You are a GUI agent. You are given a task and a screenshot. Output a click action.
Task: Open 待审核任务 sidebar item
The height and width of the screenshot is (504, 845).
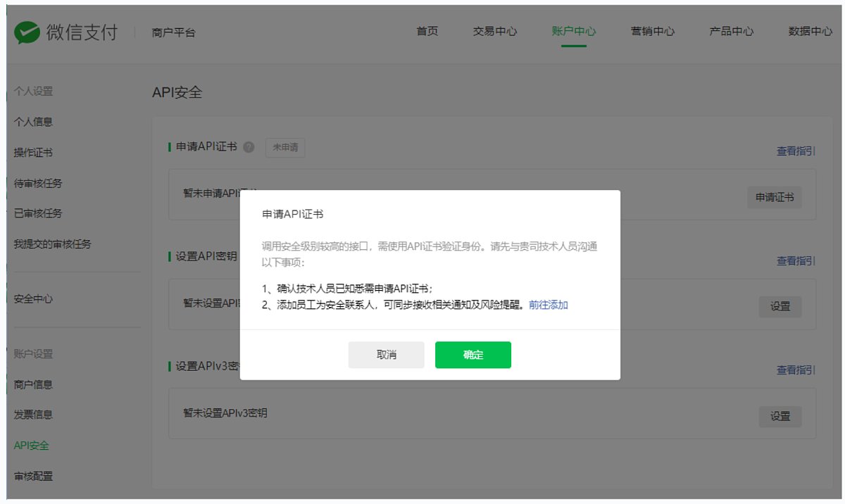38,183
